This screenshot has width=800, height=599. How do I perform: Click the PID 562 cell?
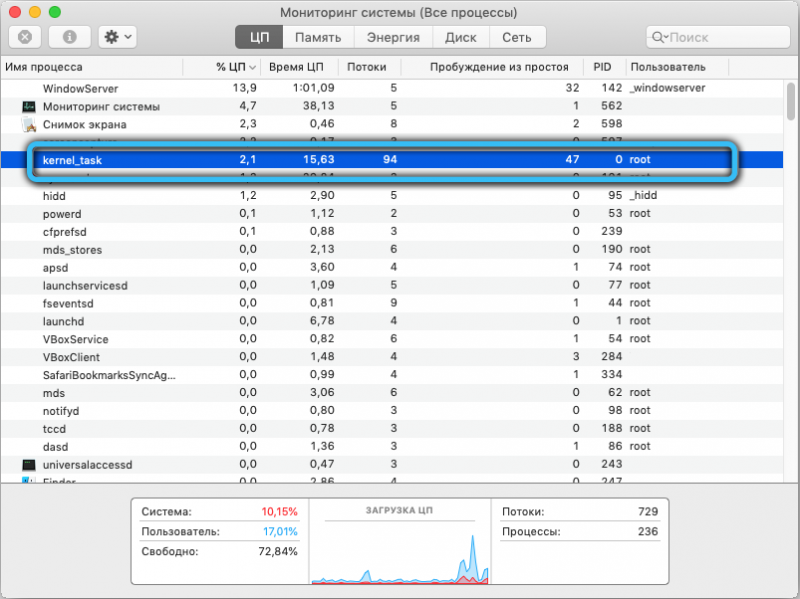(611, 106)
